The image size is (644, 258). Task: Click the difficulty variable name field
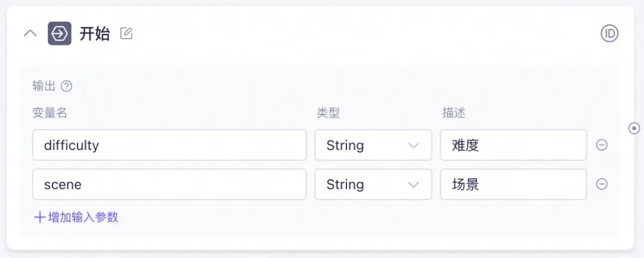click(x=169, y=145)
